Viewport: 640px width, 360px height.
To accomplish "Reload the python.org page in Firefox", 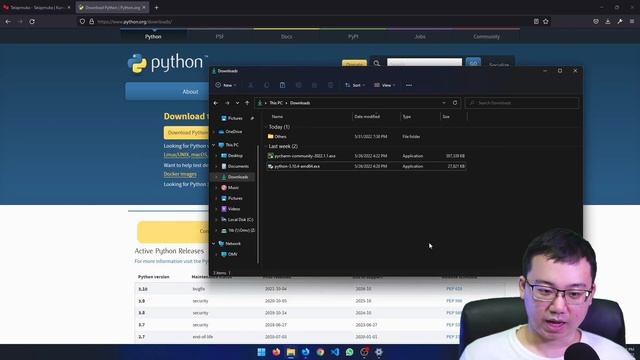I will pyautogui.click(x=32, y=21).
